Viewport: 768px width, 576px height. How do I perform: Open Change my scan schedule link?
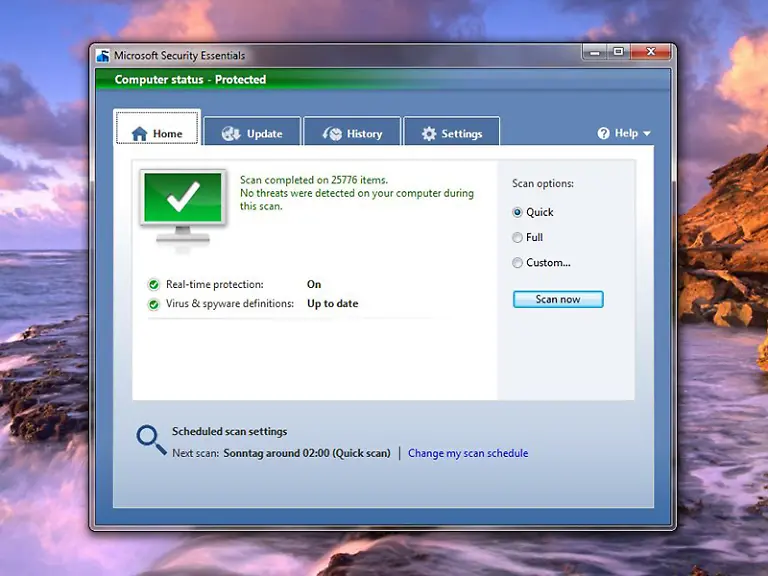coord(468,453)
